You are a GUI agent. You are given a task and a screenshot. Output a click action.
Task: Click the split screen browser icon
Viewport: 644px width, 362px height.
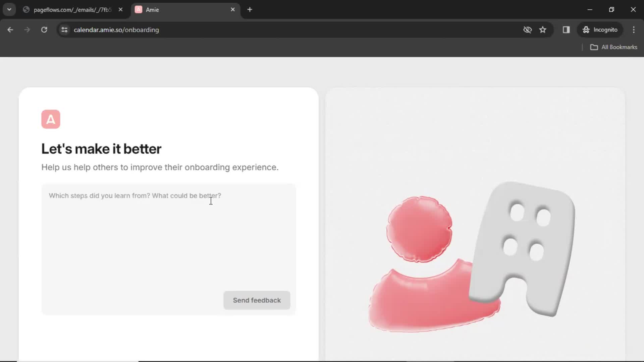(566, 29)
